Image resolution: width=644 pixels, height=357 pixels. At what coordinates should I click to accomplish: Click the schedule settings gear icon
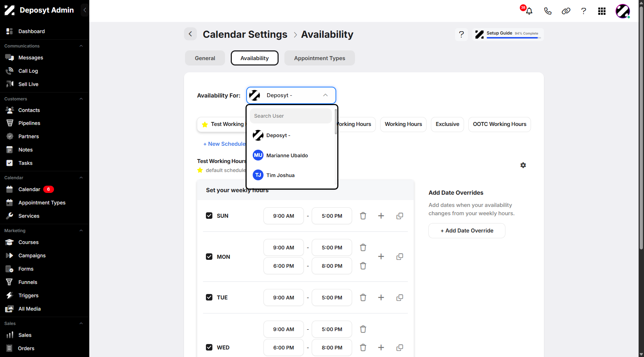[x=523, y=165]
